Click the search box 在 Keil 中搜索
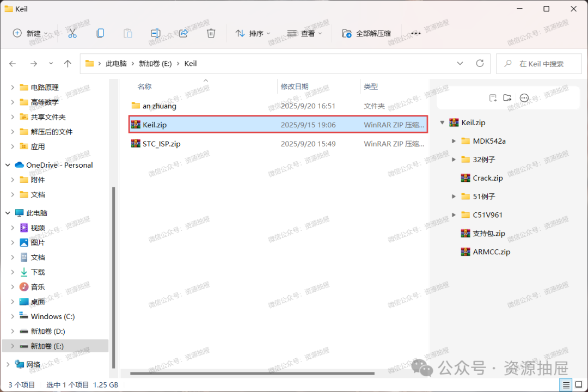The width and height of the screenshot is (588, 392). 539,64
